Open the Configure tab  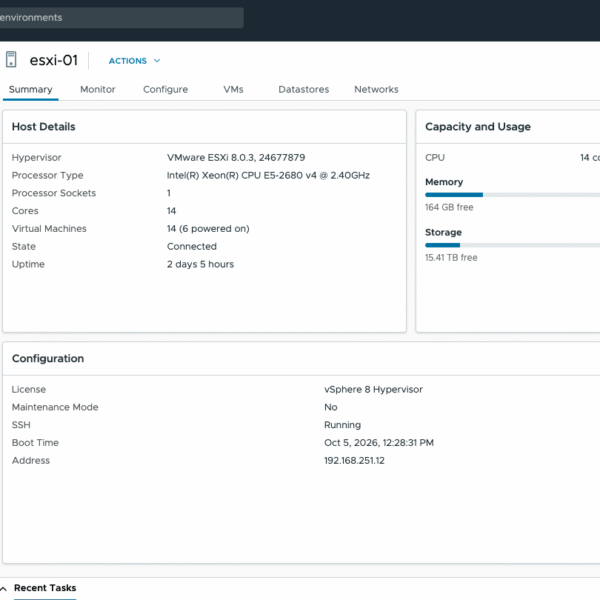click(165, 90)
